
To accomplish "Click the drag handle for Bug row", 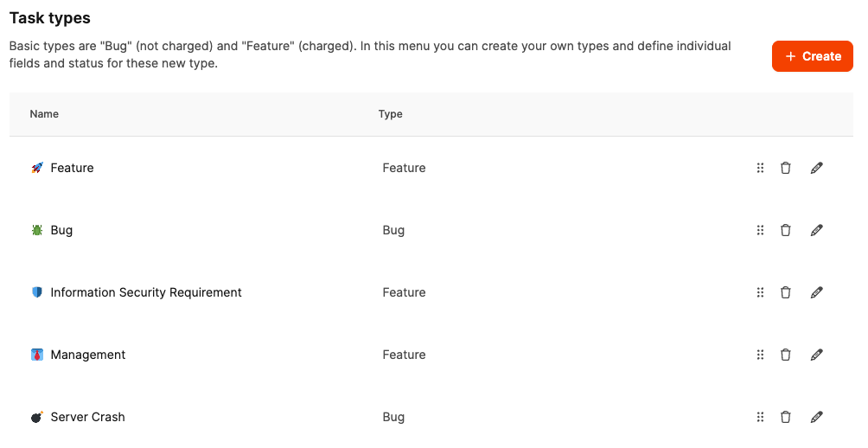I will pos(760,230).
